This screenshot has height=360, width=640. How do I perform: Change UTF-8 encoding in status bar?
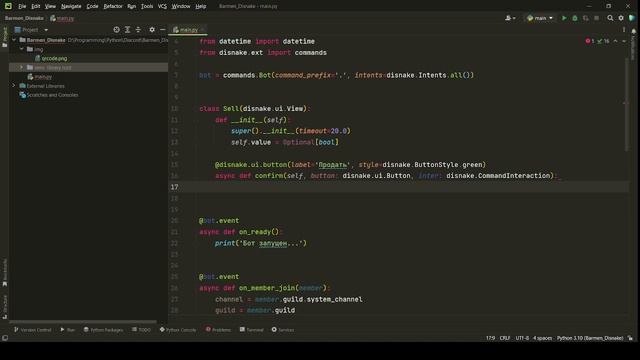[x=522, y=338]
